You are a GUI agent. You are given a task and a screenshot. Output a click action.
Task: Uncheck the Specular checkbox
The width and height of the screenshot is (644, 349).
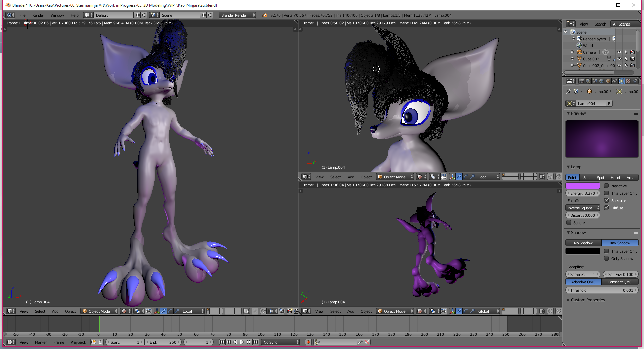tap(606, 200)
